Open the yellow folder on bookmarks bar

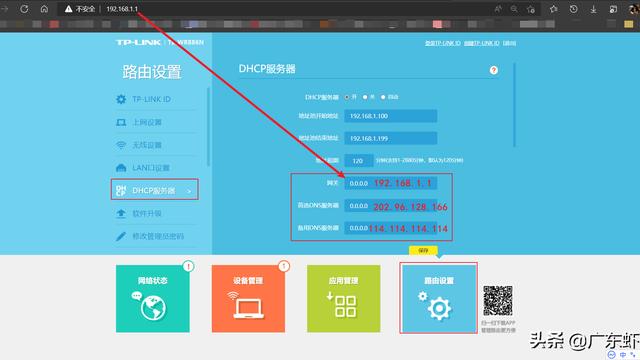click(629, 24)
